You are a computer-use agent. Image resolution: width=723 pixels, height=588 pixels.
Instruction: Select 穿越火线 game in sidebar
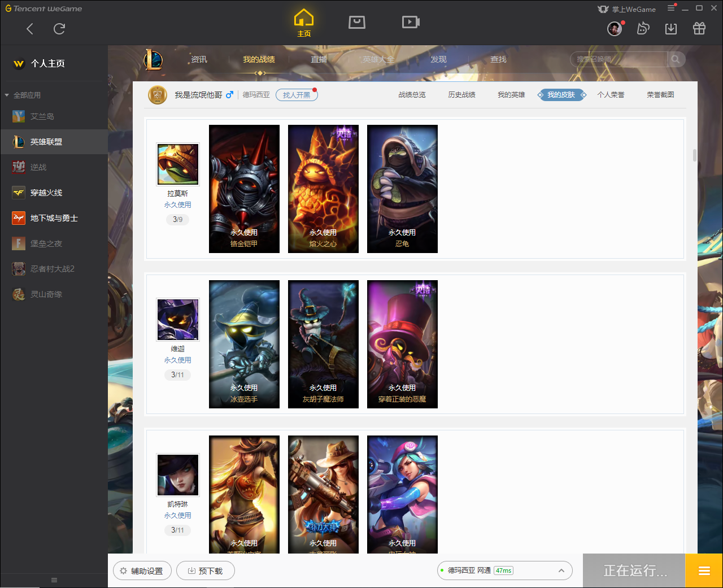click(x=54, y=193)
